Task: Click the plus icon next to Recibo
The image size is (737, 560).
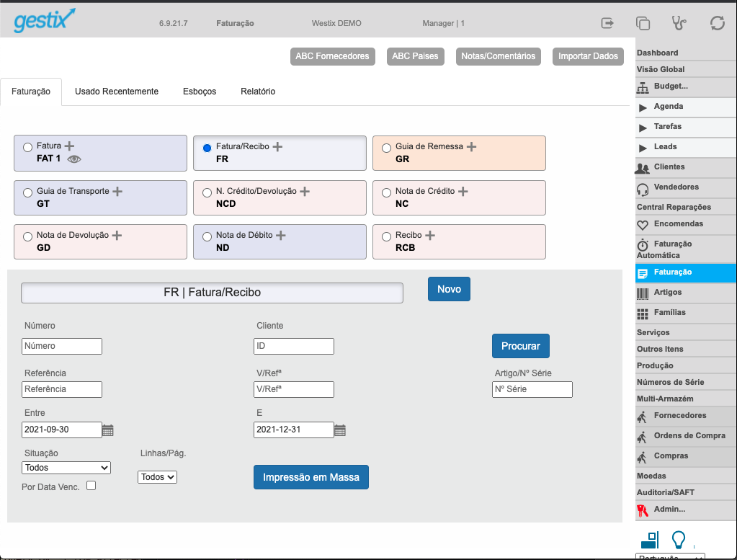Action: tap(430, 235)
